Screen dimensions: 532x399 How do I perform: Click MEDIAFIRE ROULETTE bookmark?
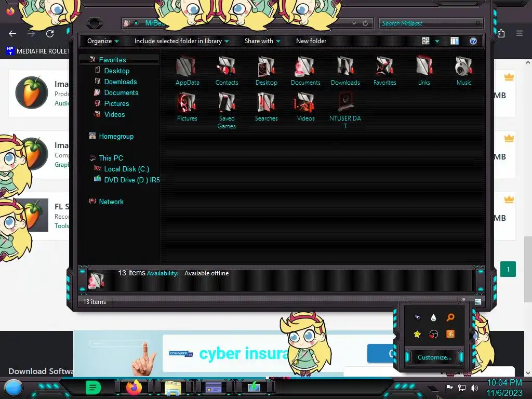click(37, 51)
